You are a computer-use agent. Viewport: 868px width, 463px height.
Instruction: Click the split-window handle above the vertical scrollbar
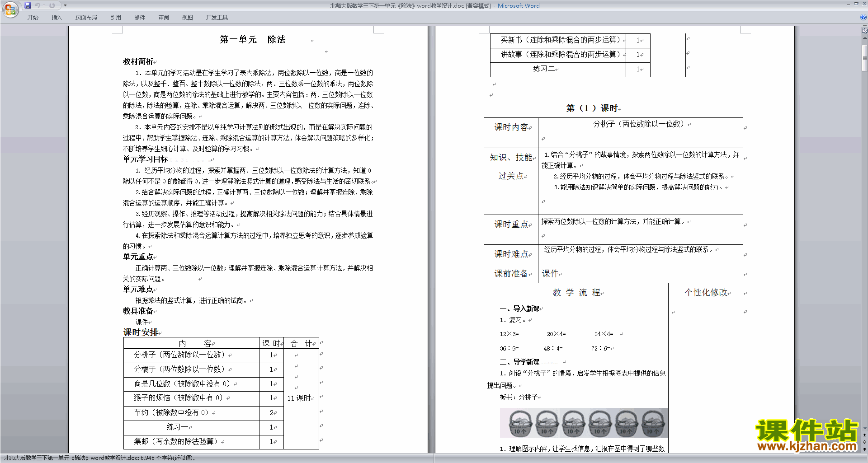pyautogui.click(x=865, y=26)
